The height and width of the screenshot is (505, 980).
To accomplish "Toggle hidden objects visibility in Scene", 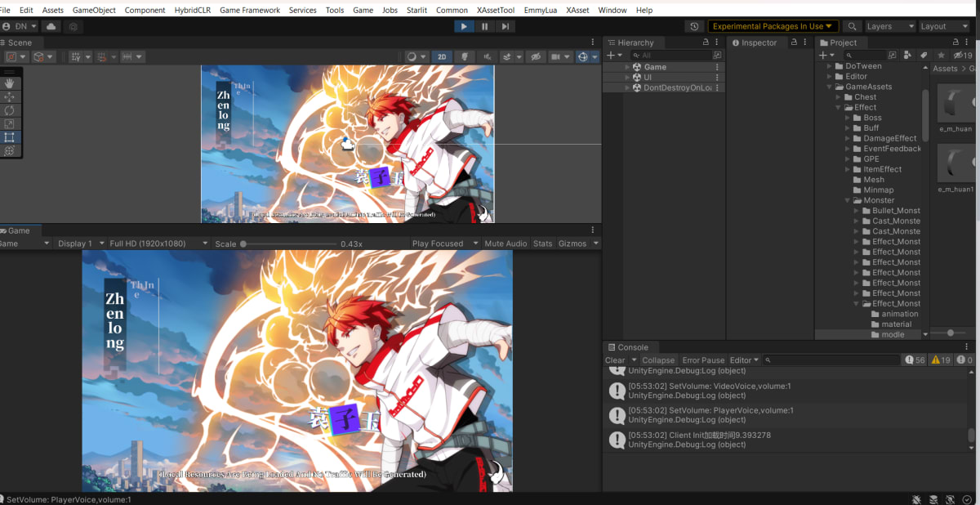I will pyautogui.click(x=536, y=56).
